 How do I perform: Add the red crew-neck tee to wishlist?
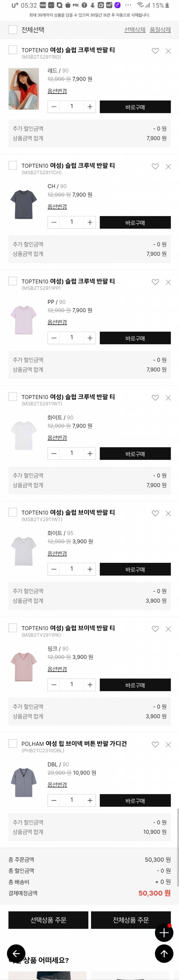tap(156, 50)
